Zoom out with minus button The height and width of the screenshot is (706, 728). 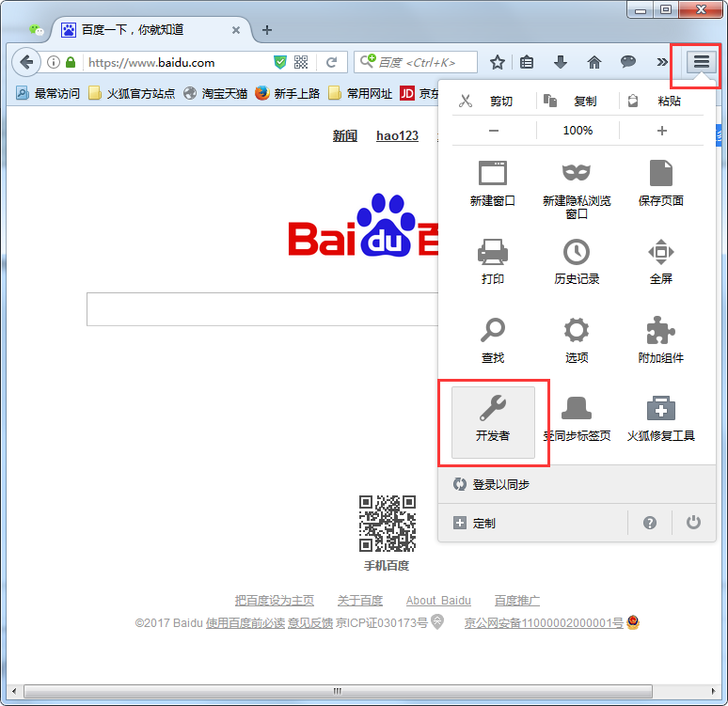(494, 131)
